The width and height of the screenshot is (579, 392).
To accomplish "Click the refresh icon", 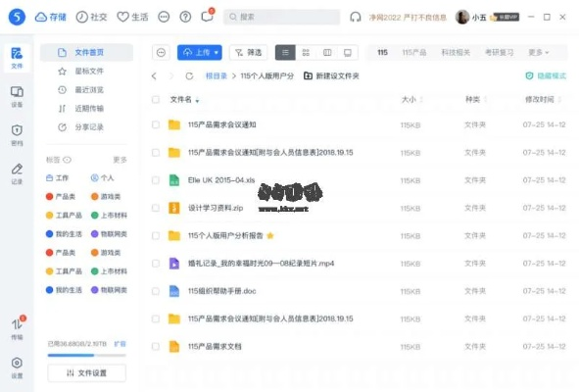I will click(x=189, y=76).
